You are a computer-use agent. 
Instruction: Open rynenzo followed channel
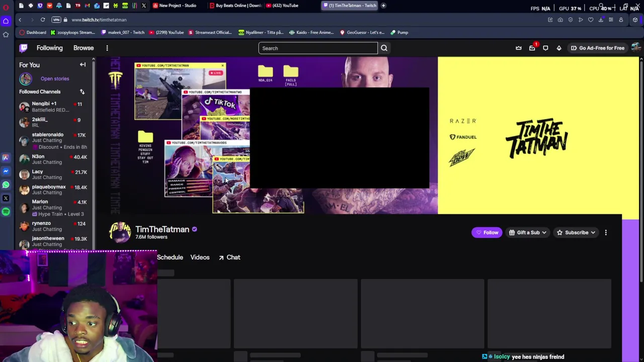coord(53,226)
